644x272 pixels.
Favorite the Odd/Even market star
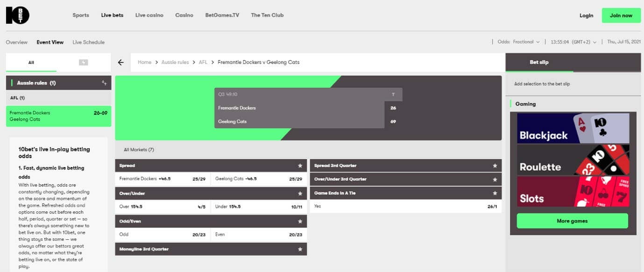click(300, 221)
